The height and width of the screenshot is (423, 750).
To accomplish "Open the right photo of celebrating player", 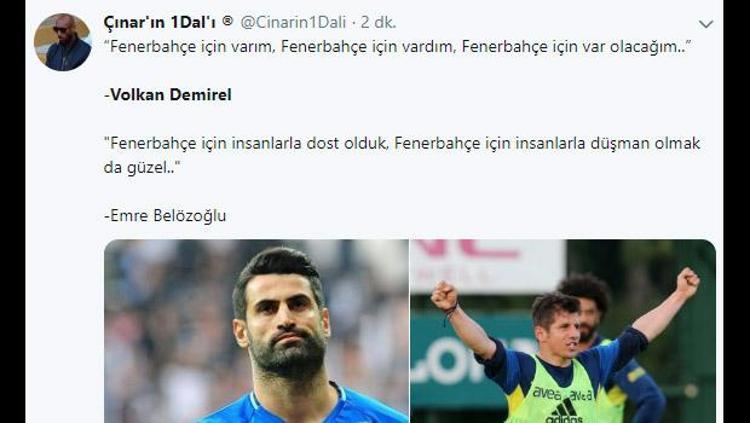I will click(x=563, y=331).
